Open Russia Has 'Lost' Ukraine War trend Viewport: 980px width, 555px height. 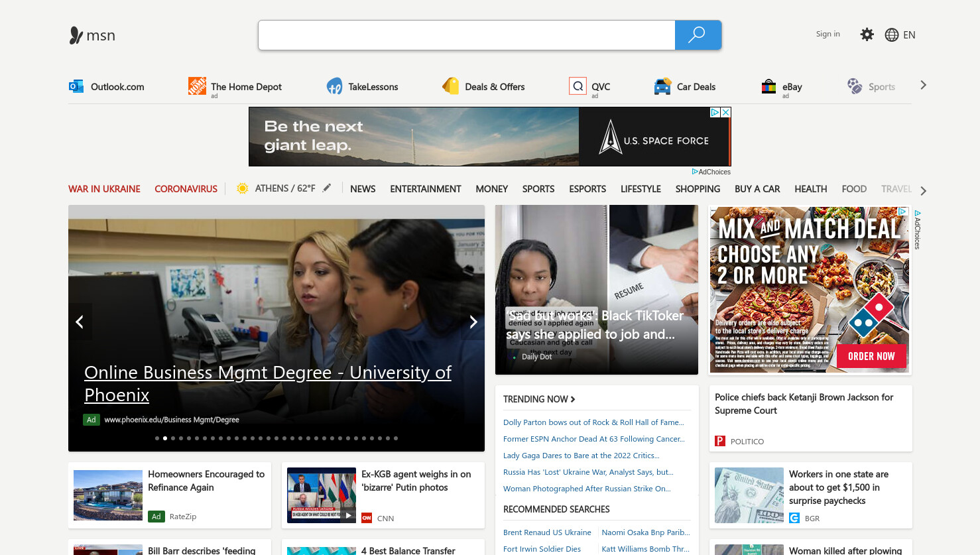(588, 472)
